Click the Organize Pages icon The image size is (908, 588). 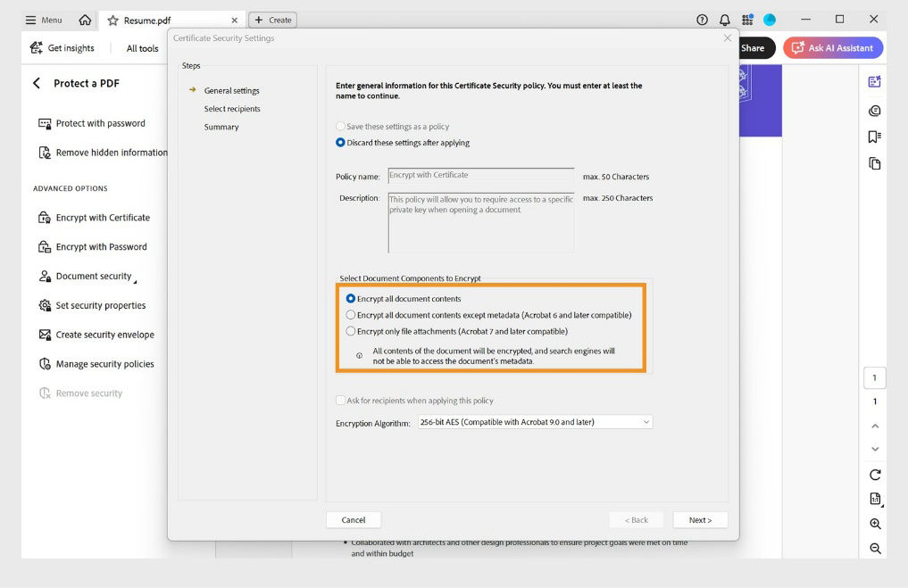click(874, 163)
